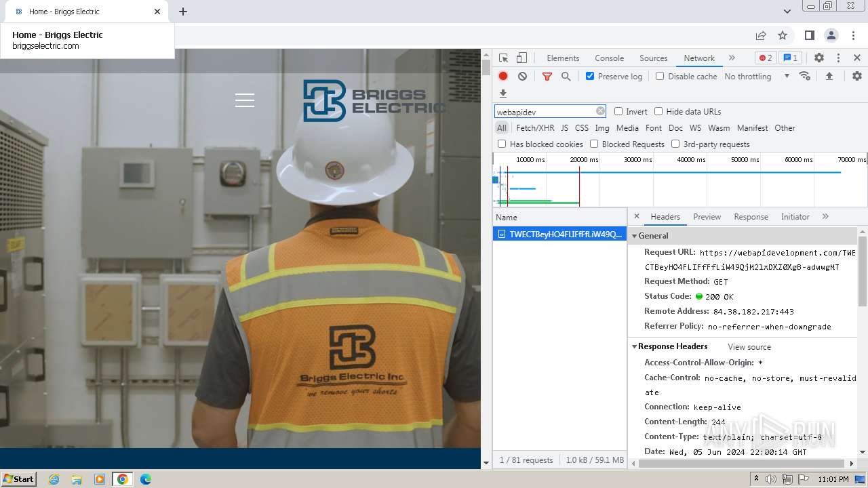This screenshot has width=868, height=488.
Task: Click the red filter funnel icon
Action: coord(547,77)
